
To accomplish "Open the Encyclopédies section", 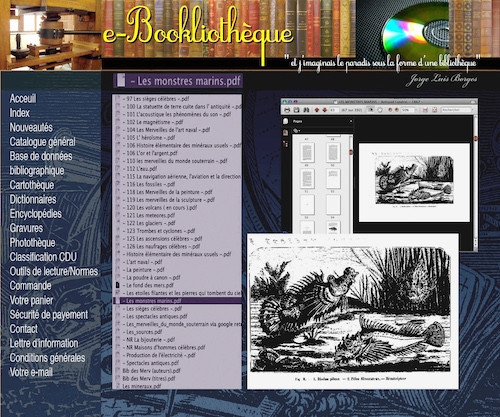I will pyautogui.click(x=35, y=214).
